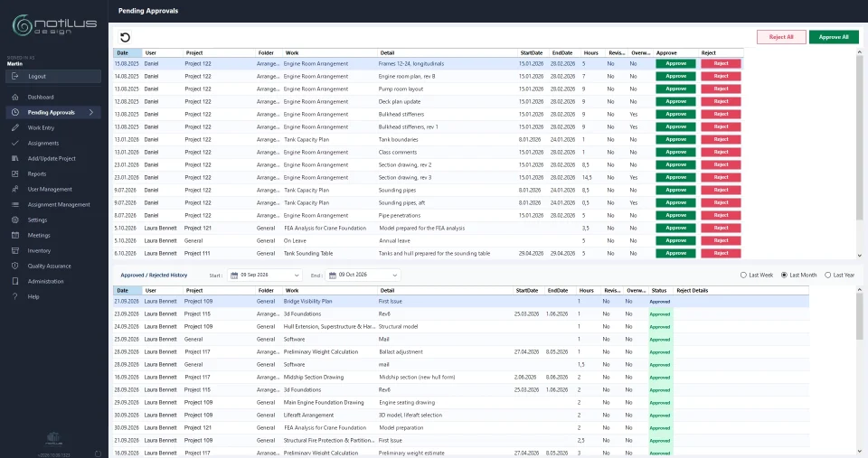This screenshot has width=868, height=458.
Task: Click the calendar icon in End date field
Action: 333,275
